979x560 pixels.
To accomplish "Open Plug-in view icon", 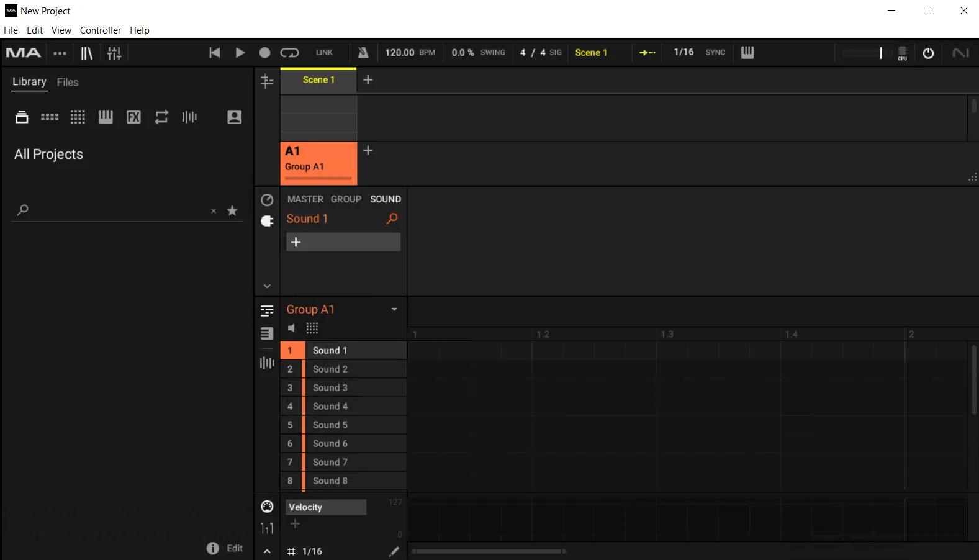I will tap(267, 221).
